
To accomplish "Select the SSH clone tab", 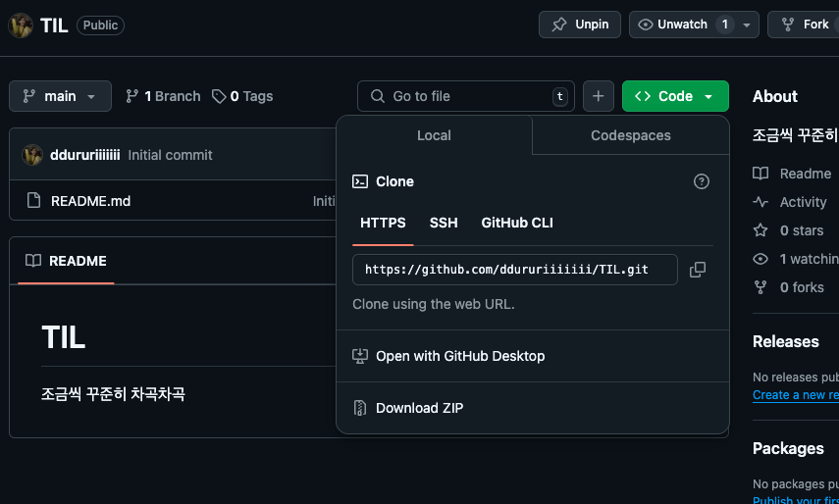I will pos(444,223).
